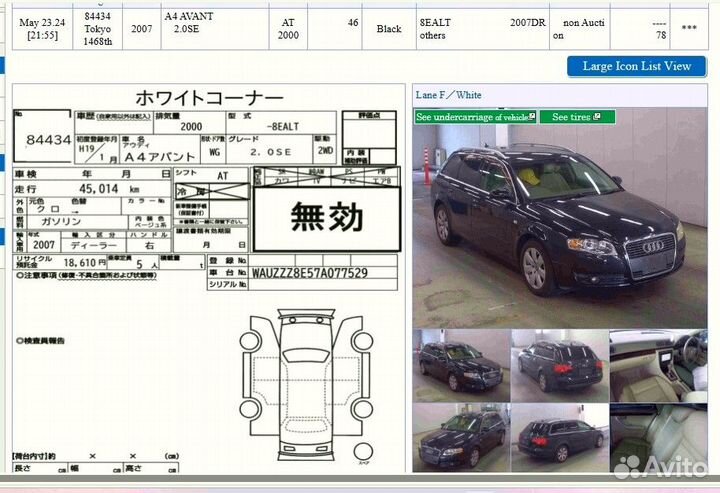The image size is (720, 493).
Task: Click the 無効 stamp on the auction sheet
Action: click(327, 218)
